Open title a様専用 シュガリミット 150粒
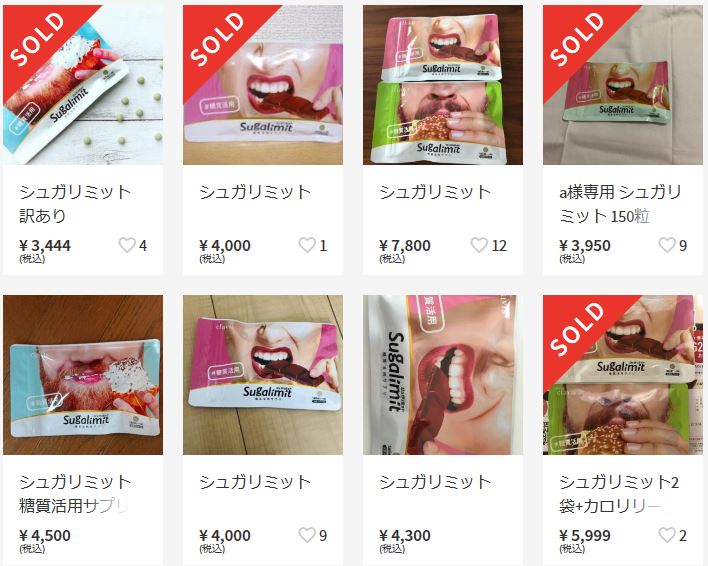Viewport: 708px width, 566px height. [x=620, y=204]
